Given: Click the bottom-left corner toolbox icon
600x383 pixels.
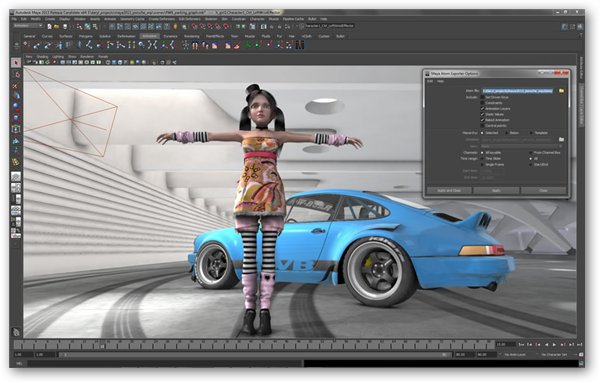Looking at the screenshot, I should (x=16, y=332).
